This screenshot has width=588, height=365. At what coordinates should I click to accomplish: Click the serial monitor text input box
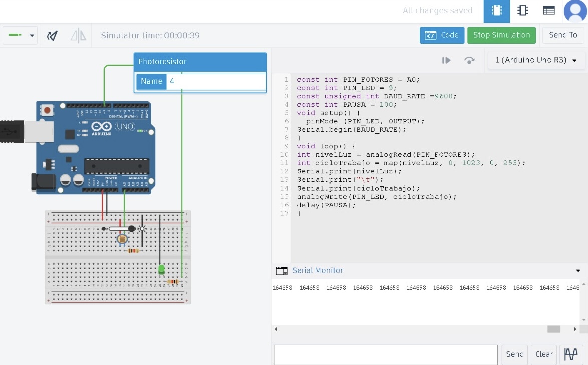(x=386, y=354)
